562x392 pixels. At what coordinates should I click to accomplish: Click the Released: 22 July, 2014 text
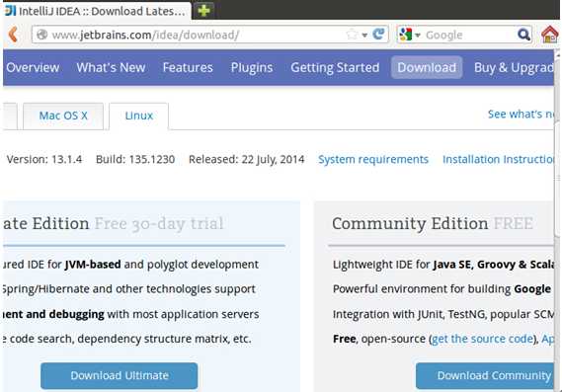click(247, 159)
